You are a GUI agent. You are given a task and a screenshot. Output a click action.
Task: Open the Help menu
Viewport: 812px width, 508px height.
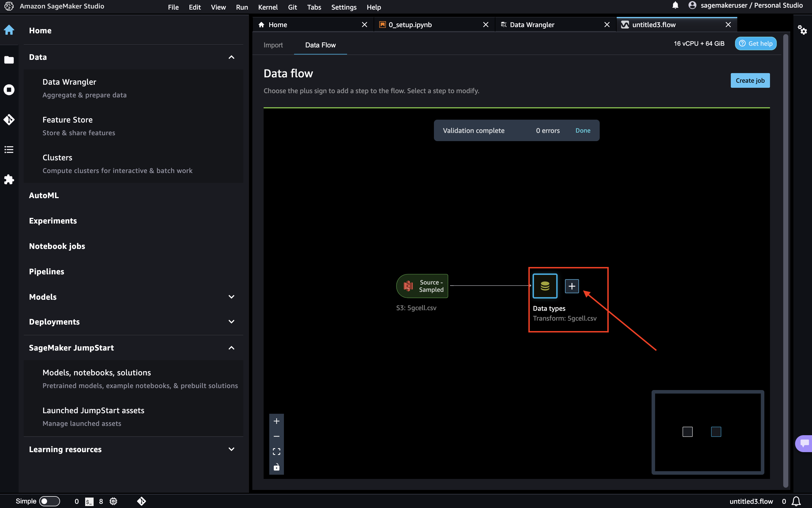(374, 7)
